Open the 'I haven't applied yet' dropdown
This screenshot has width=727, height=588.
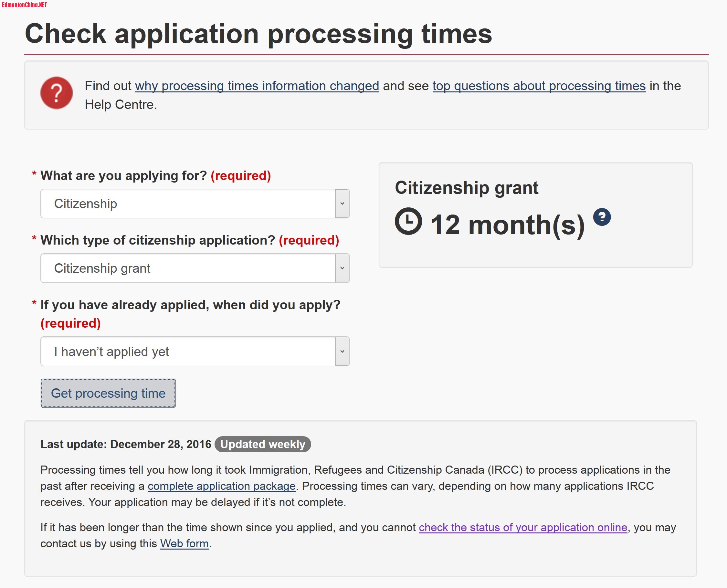[x=195, y=352]
